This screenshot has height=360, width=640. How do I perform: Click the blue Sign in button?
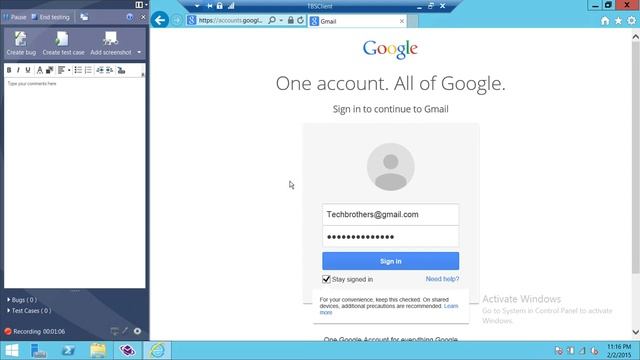point(391,261)
